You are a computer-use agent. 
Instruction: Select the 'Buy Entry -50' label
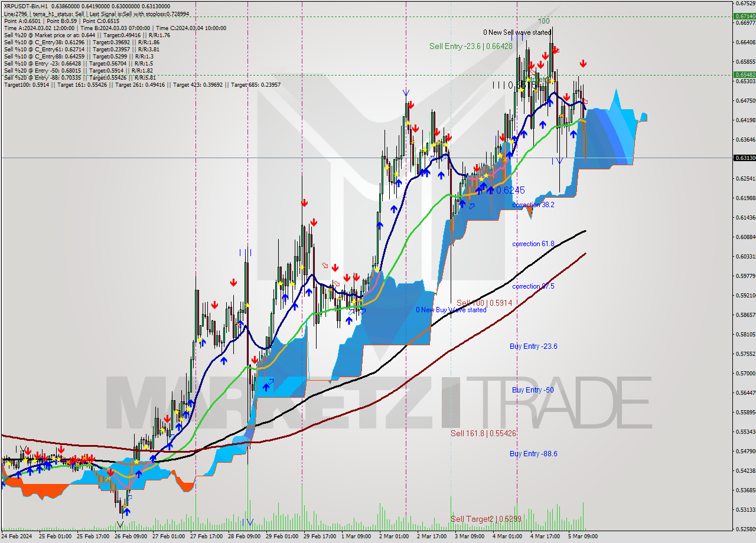tap(533, 390)
